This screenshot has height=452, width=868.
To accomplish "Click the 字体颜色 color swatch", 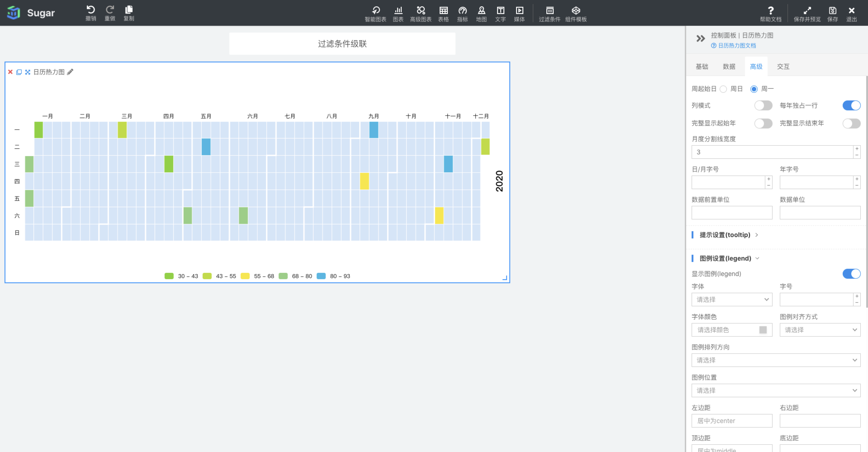I will [763, 330].
